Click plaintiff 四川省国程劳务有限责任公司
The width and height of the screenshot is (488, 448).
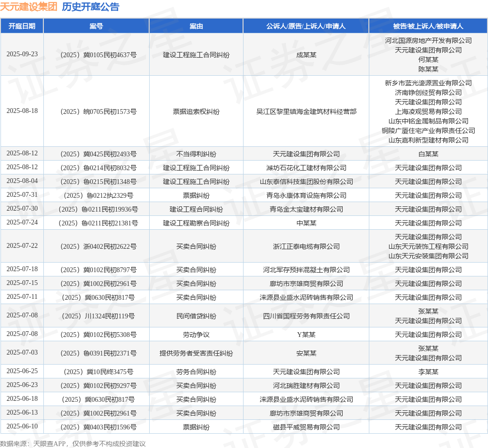pos(306,316)
